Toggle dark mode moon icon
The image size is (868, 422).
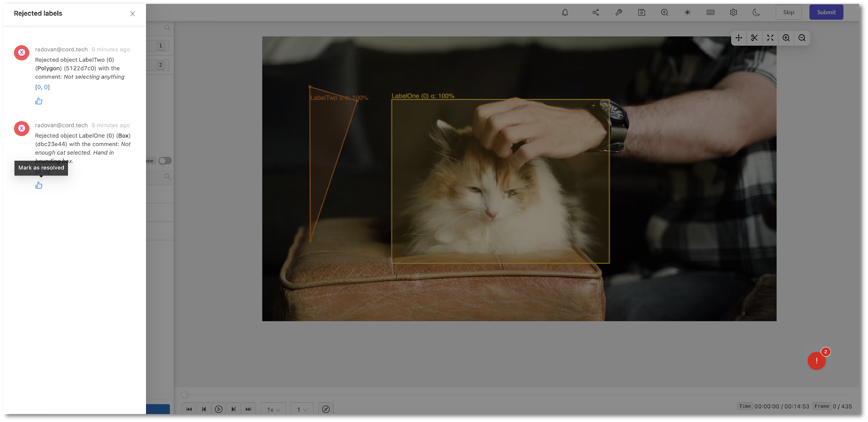[x=756, y=12]
